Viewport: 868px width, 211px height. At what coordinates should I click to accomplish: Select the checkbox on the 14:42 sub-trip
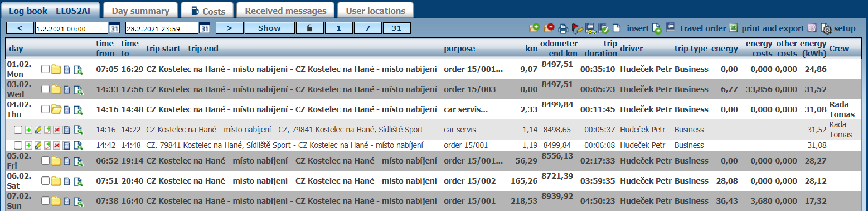point(18,146)
